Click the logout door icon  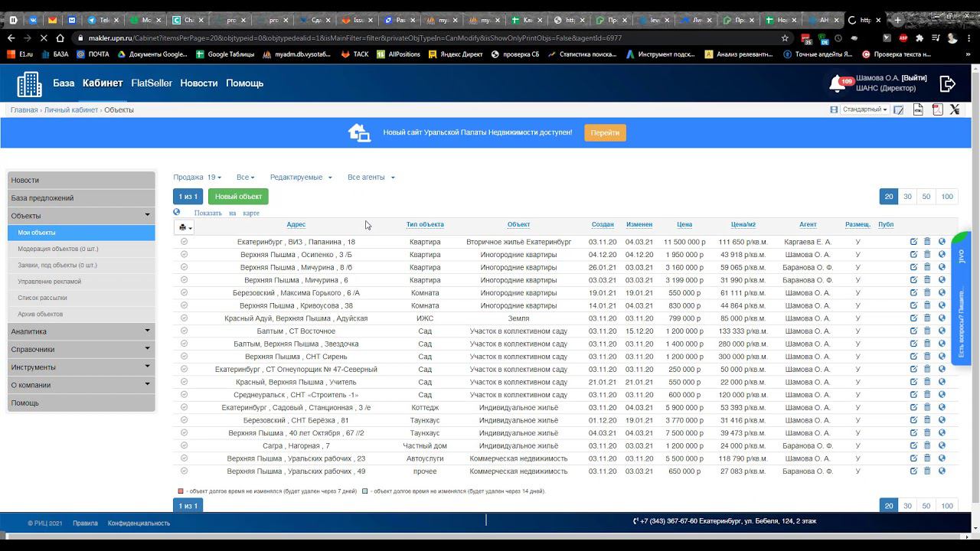click(948, 83)
